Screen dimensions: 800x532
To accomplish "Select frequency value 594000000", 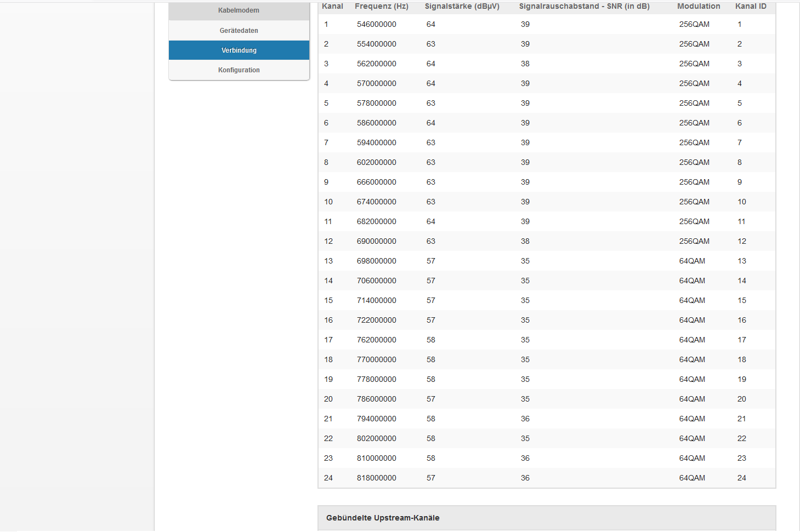I will (377, 142).
